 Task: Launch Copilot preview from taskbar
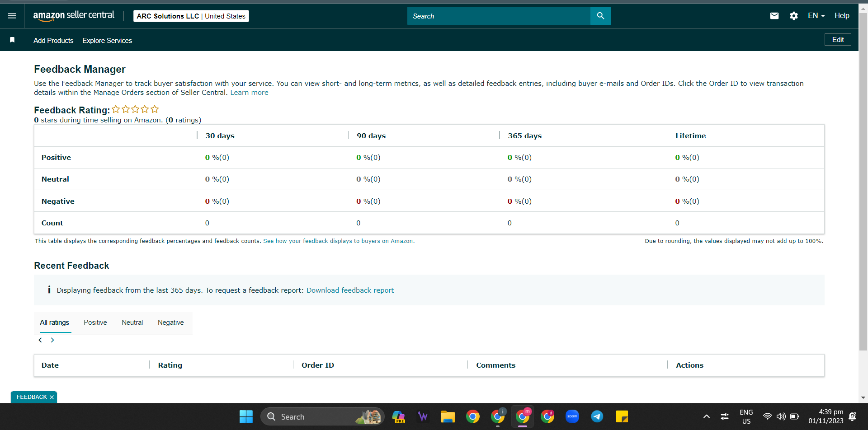(x=398, y=416)
